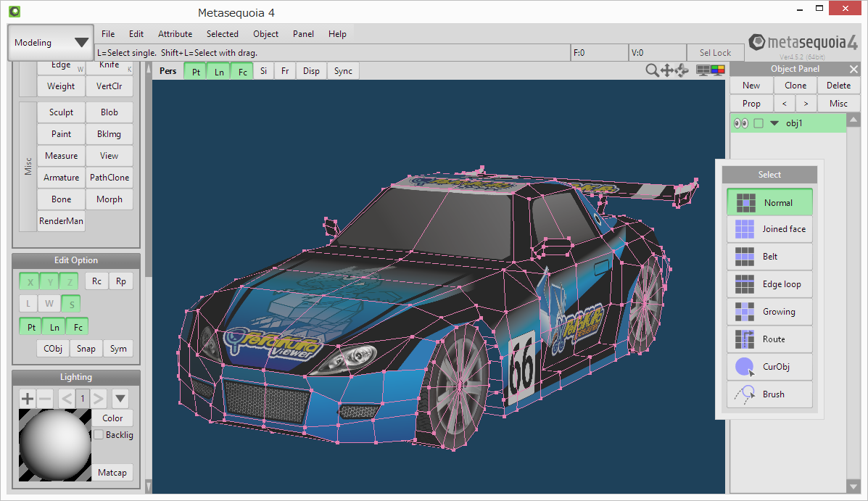Open the Armature tool
This screenshot has height=501, width=868.
pos(61,177)
